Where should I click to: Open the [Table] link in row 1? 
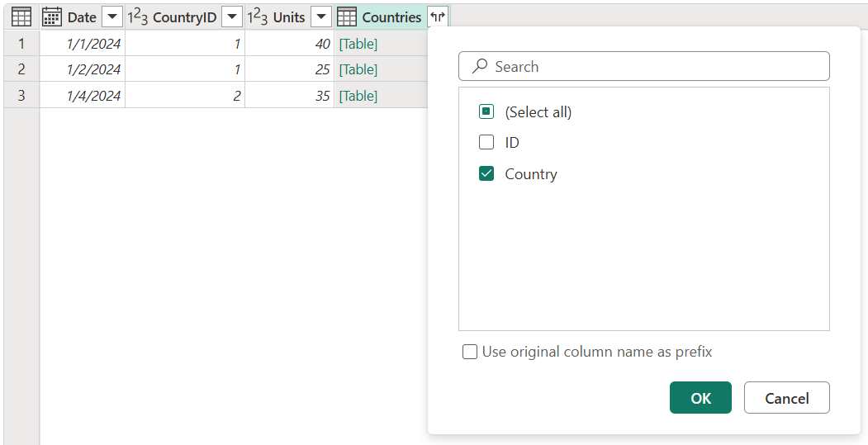pos(358,44)
